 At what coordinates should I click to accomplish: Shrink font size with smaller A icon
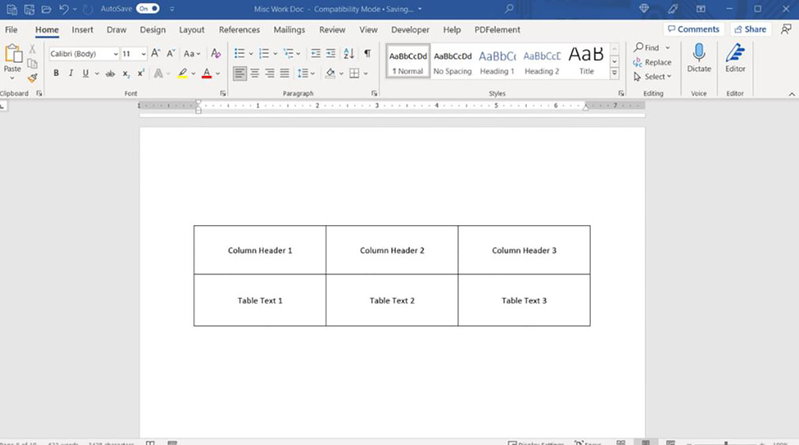tap(171, 53)
